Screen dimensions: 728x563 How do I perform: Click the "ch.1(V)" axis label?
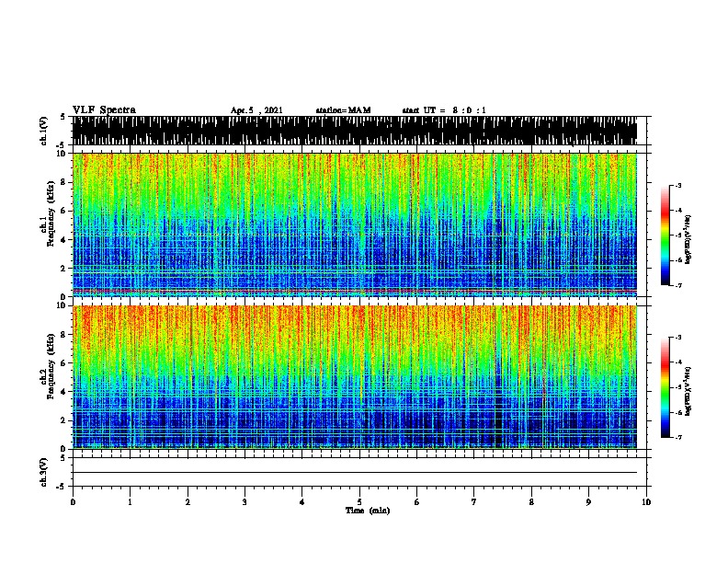(x=44, y=131)
